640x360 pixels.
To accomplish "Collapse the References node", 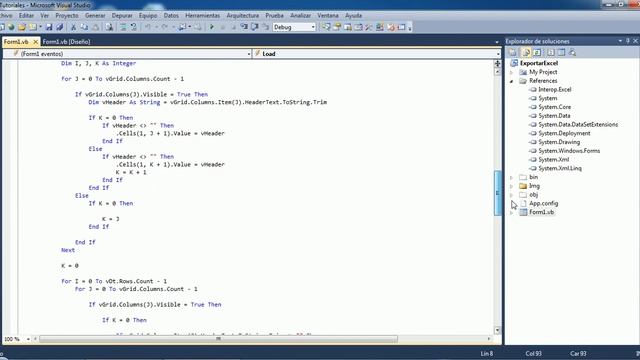I will coord(512,81).
